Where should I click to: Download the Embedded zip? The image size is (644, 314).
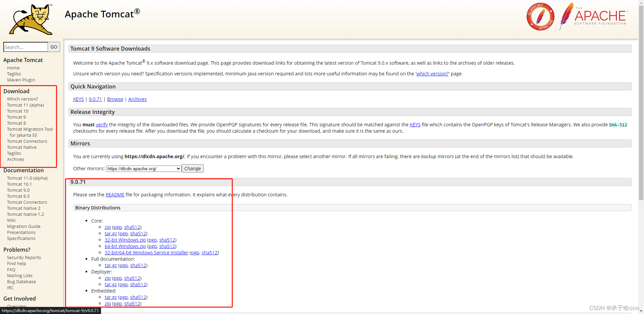coord(108,304)
